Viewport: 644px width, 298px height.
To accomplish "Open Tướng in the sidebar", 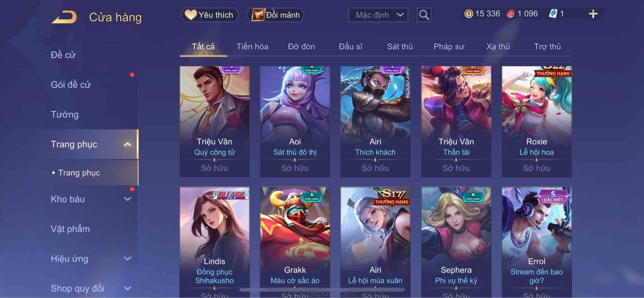I will coord(64,114).
